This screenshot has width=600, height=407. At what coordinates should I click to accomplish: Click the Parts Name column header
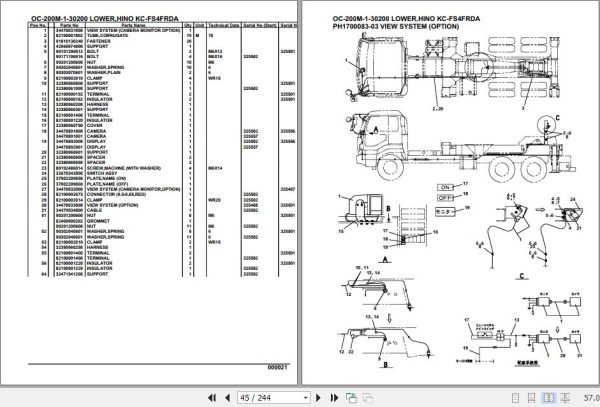click(x=134, y=25)
